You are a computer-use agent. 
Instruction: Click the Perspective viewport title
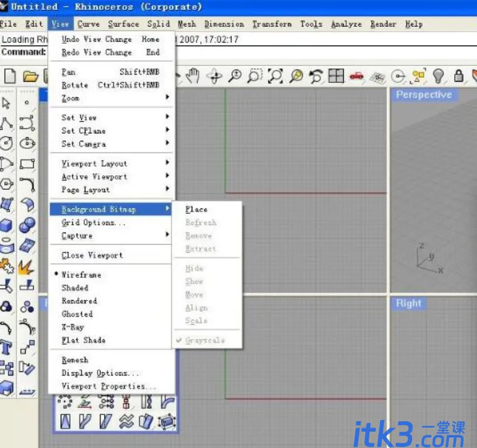click(424, 95)
